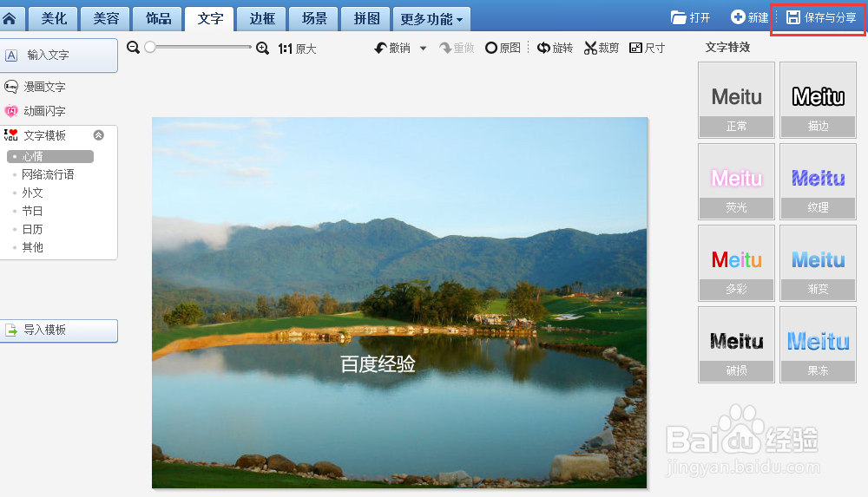Screen dimensions: 868x497
Task: Expand the 更多功能 dropdown
Action: click(x=431, y=19)
